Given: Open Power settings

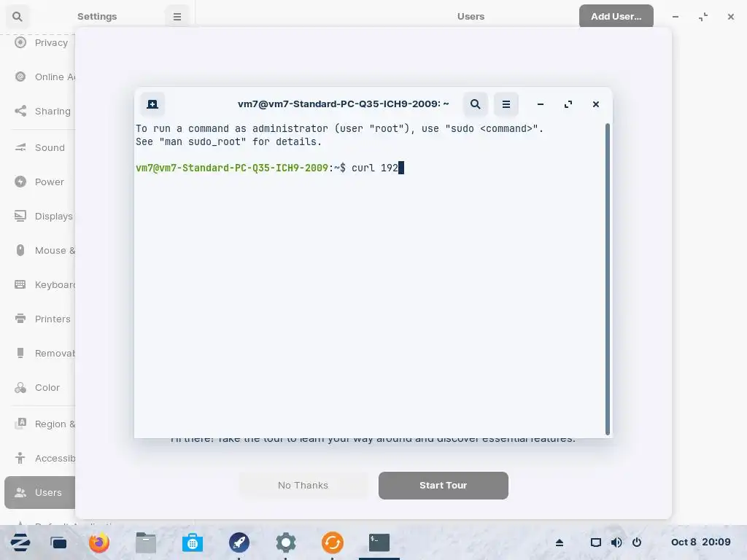Looking at the screenshot, I should (x=40, y=182).
